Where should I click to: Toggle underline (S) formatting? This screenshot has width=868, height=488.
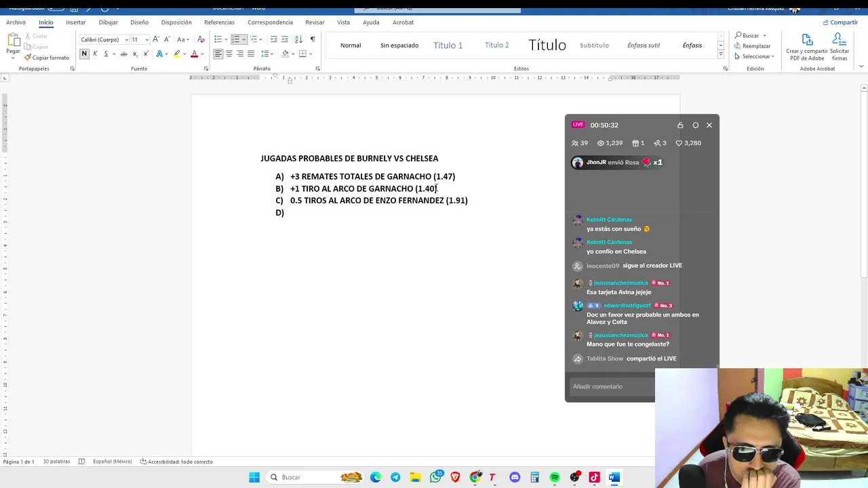point(106,54)
